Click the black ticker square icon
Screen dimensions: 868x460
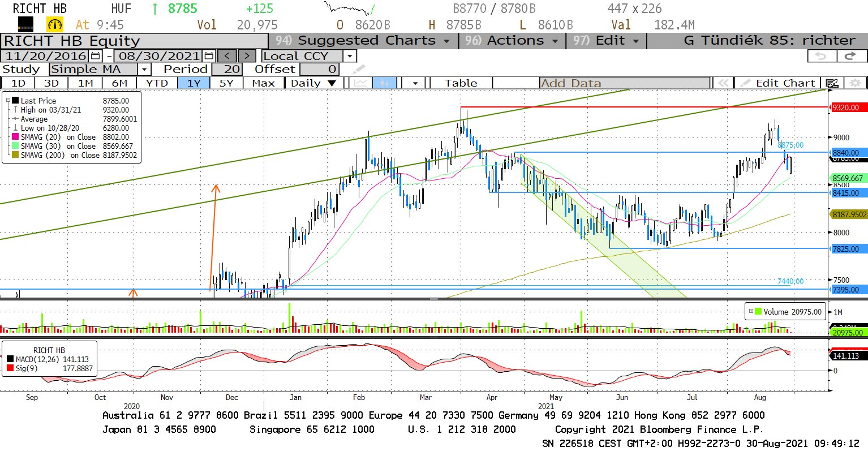pyautogui.click(x=25, y=24)
